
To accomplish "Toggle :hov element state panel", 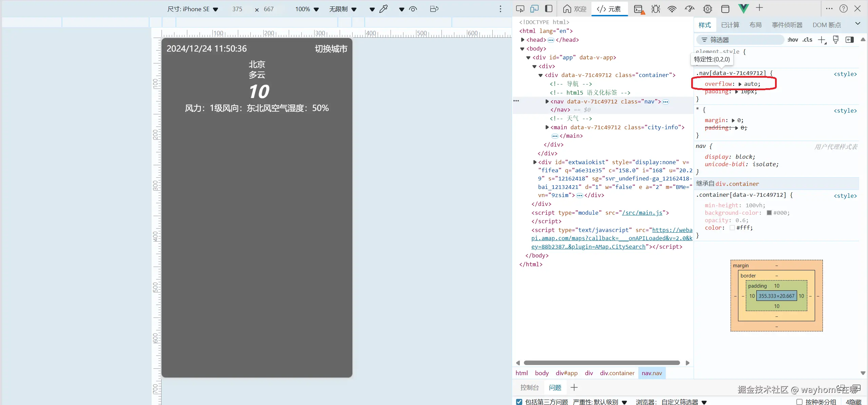I will pyautogui.click(x=792, y=40).
